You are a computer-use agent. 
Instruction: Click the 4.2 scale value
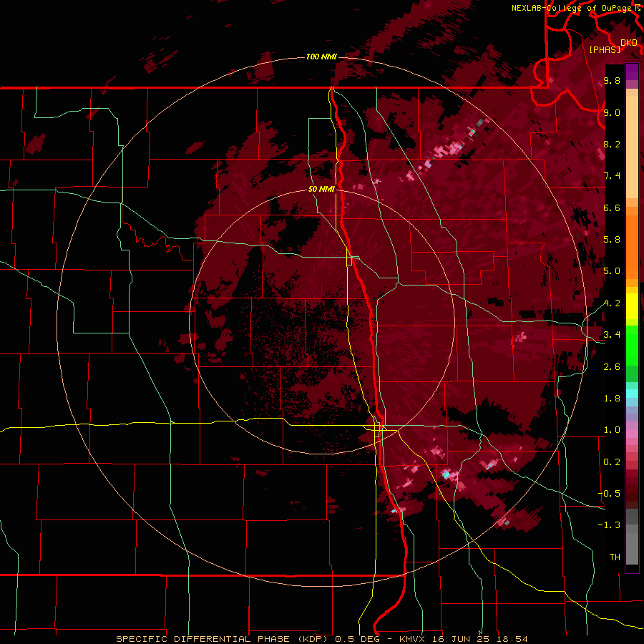pos(612,303)
